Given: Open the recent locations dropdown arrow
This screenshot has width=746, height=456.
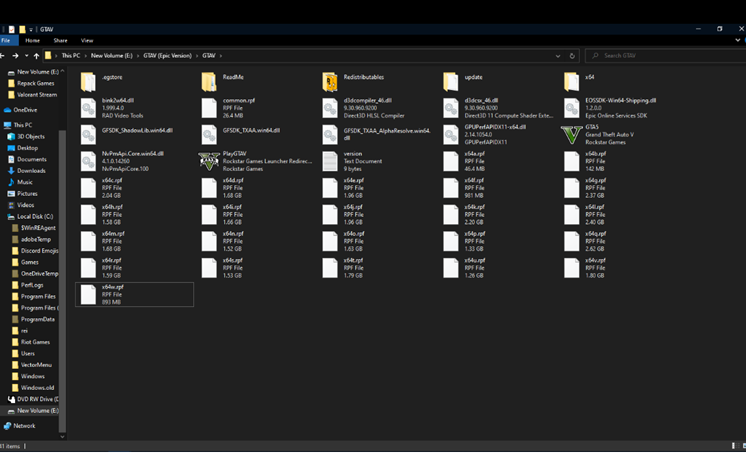Looking at the screenshot, I should click(x=26, y=56).
